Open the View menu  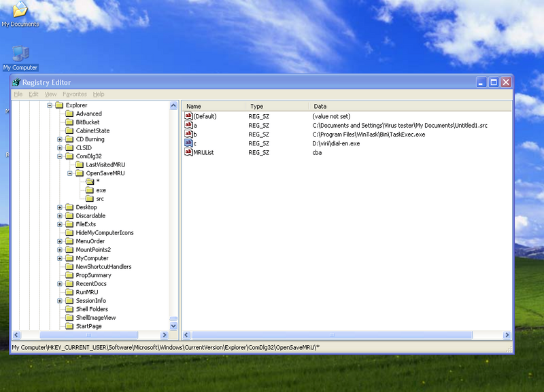pos(50,94)
